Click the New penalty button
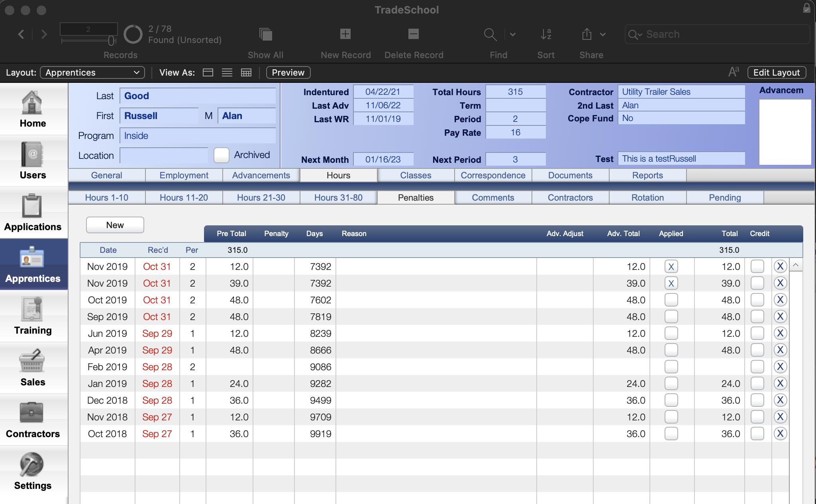The height and width of the screenshot is (504, 816). pos(115,225)
